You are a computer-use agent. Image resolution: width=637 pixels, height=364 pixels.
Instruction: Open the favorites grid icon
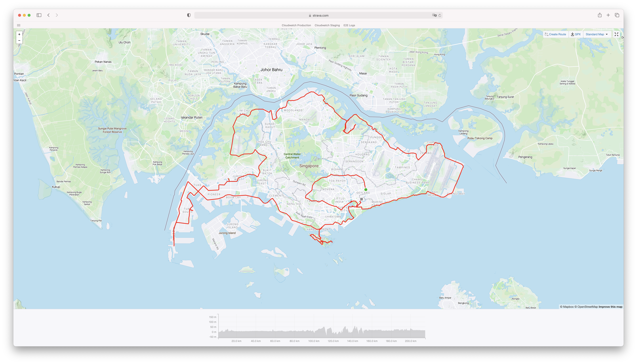(x=18, y=25)
